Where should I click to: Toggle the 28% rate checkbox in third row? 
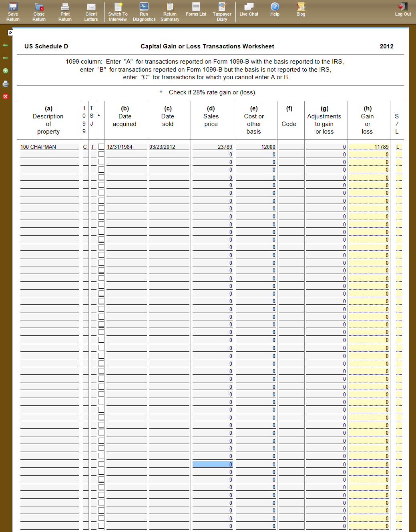pyautogui.click(x=101, y=162)
